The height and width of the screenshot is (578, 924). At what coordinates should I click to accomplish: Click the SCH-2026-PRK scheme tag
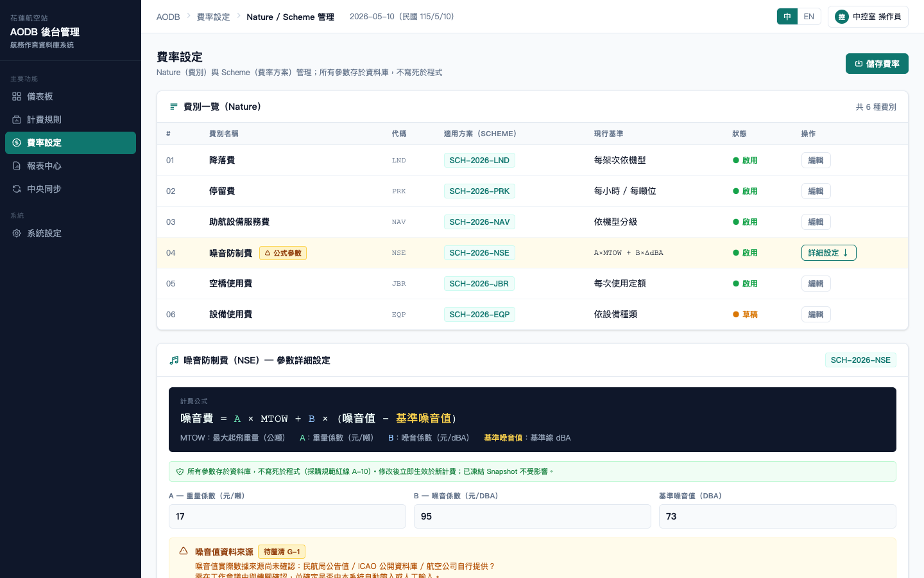pyautogui.click(x=479, y=191)
